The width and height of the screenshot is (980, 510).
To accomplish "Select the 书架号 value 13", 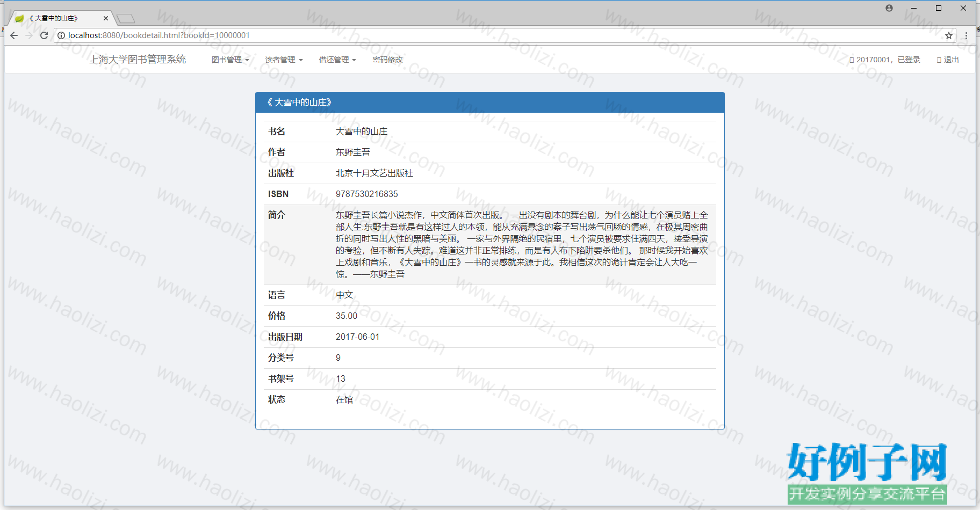I will 341,379.
